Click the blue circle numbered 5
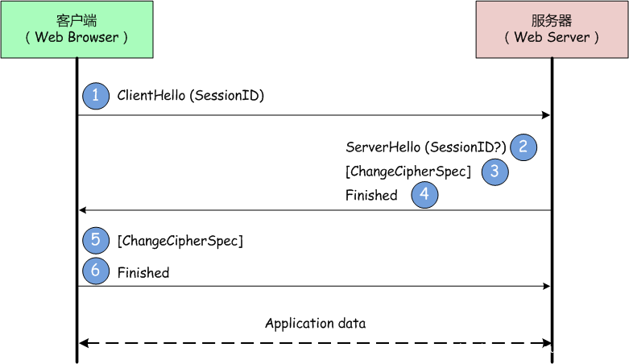 [x=95, y=240]
